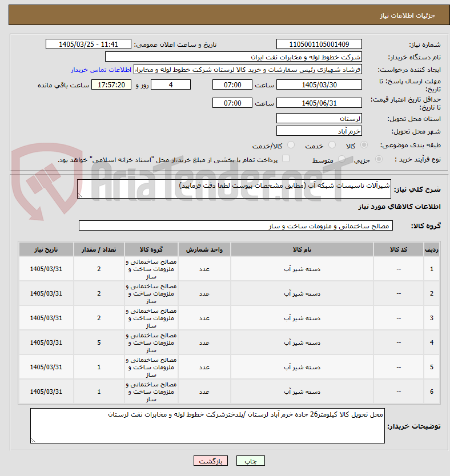
Task: Select the کالا radio button
Action: (x=364, y=145)
